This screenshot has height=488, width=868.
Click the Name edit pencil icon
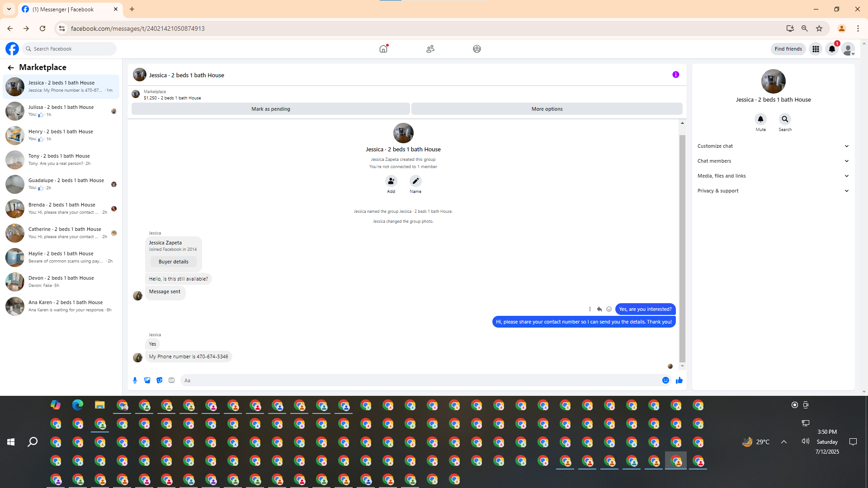(x=415, y=181)
